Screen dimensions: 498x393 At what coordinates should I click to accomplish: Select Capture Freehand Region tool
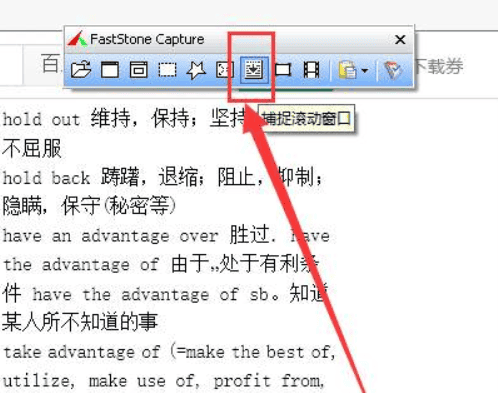[x=196, y=70]
